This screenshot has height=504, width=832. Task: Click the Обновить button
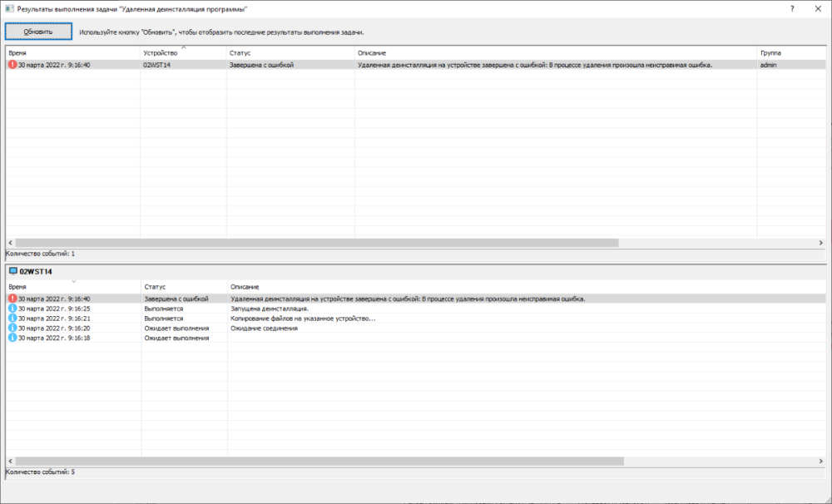[38, 32]
